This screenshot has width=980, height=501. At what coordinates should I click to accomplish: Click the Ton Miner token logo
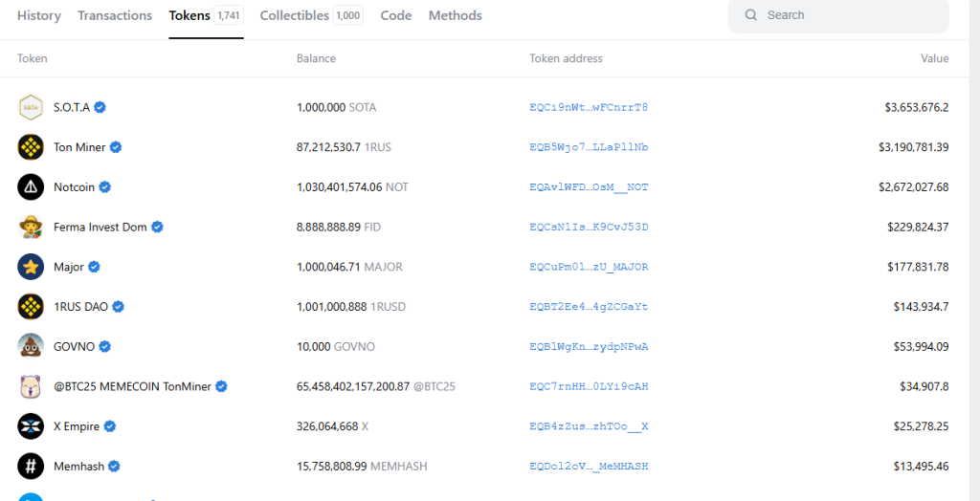click(31, 147)
